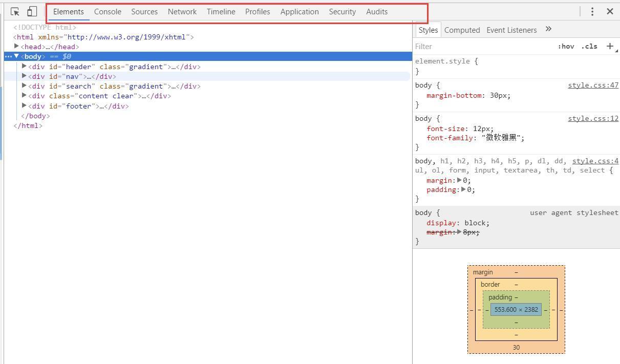Collapse the body element node
Image resolution: width=620 pixels, height=364 pixels.
[x=16, y=56]
